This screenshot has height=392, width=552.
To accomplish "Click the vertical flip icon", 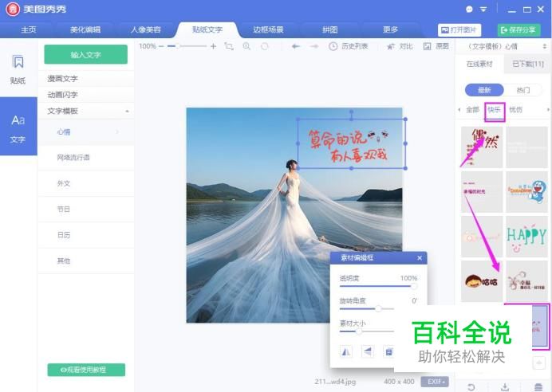I will (368, 351).
